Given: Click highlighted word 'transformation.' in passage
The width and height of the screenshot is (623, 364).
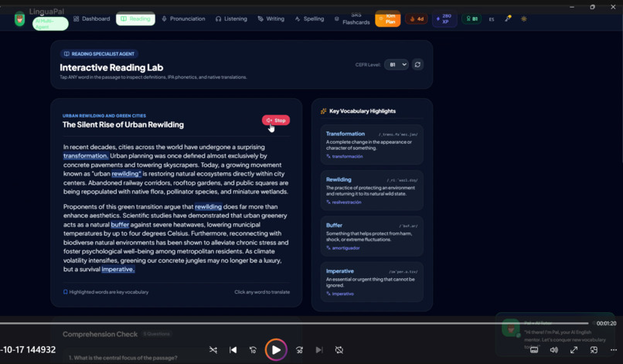Looking at the screenshot, I should 86,156.
